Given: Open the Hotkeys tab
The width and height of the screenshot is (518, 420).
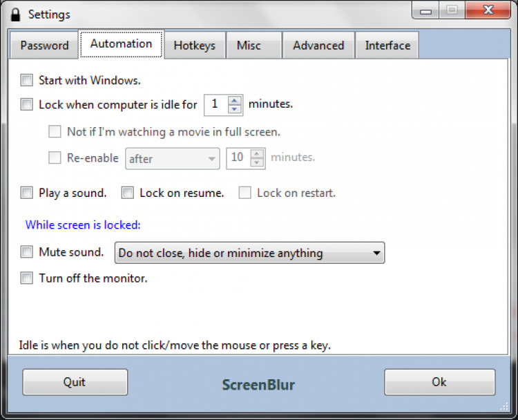Looking at the screenshot, I should pos(194,46).
